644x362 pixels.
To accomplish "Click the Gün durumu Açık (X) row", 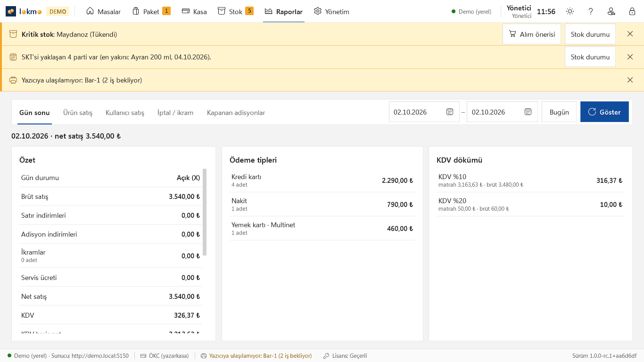I will coord(111,178).
